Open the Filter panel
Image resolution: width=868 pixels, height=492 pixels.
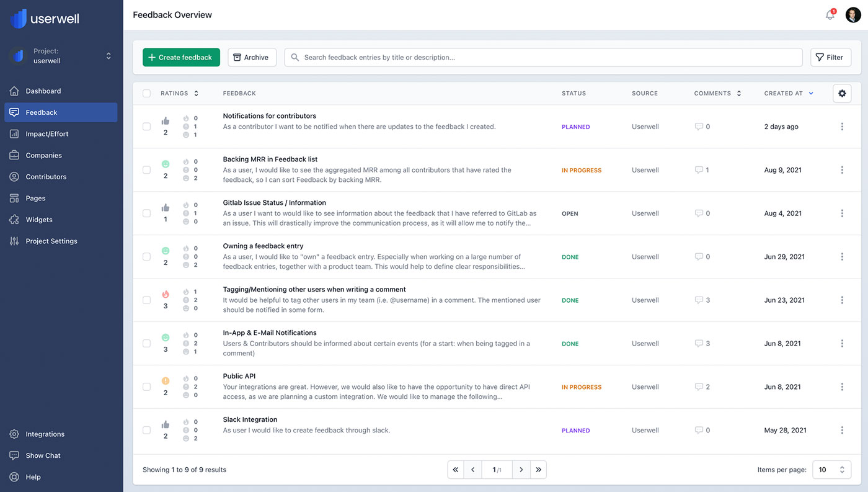[x=830, y=57]
